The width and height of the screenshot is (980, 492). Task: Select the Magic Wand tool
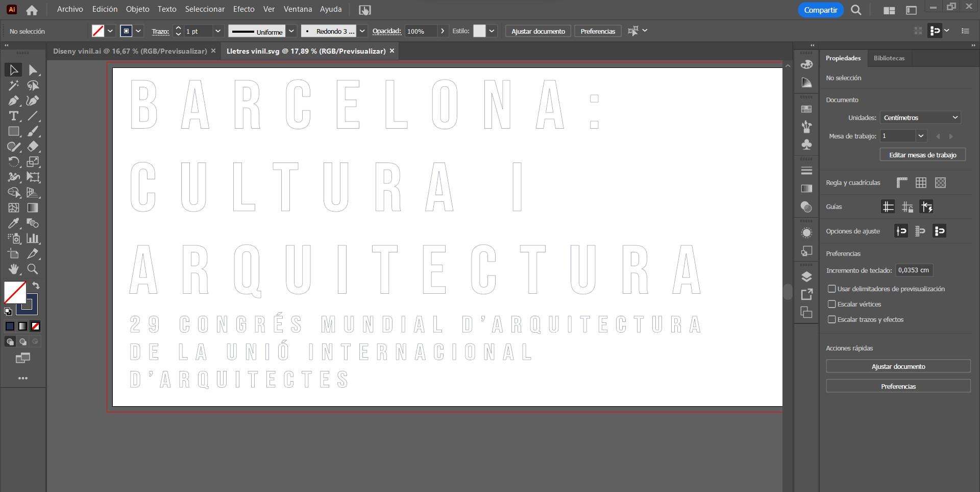[x=13, y=85]
